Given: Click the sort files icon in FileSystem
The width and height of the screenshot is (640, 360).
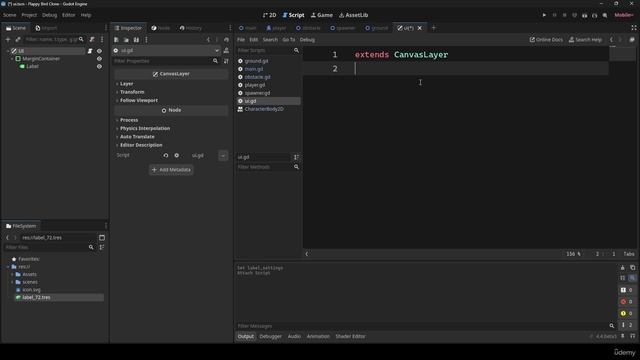Looking at the screenshot, I should coord(102,247).
